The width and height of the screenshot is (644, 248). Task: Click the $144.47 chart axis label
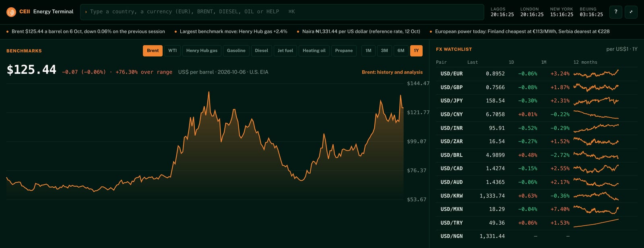point(418,83)
